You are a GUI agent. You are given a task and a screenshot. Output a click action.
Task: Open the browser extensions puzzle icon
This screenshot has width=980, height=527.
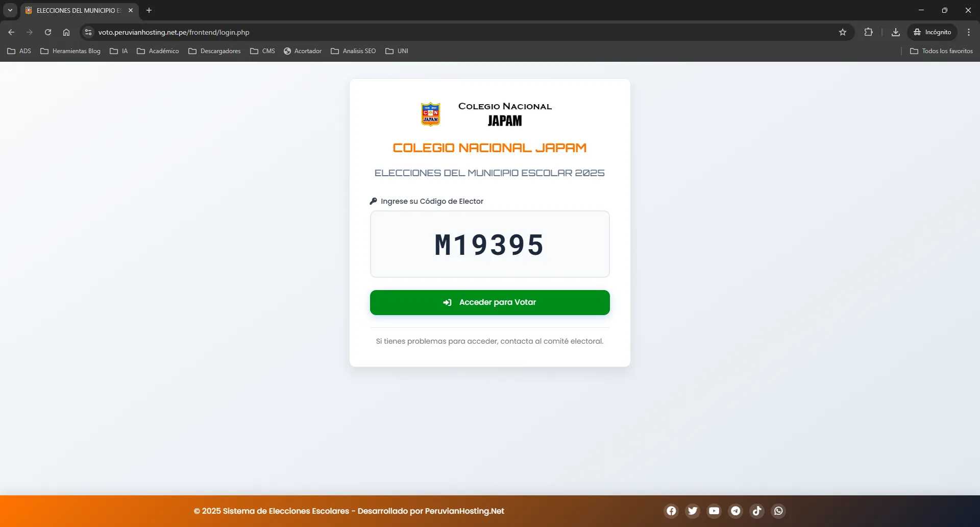coord(868,32)
